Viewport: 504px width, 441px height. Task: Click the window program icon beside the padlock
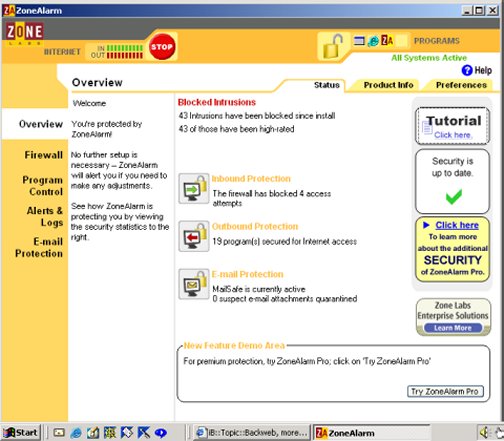[359, 41]
